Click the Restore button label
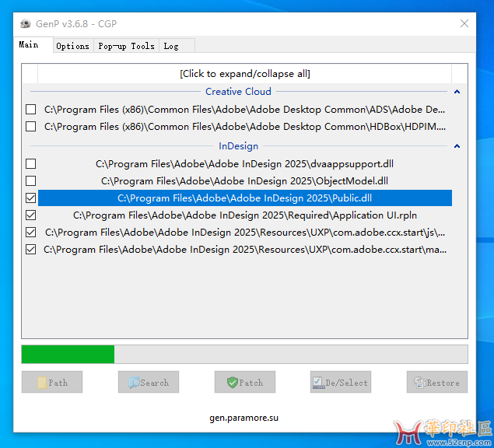This screenshot has height=448, width=494. click(x=443, y=383)
